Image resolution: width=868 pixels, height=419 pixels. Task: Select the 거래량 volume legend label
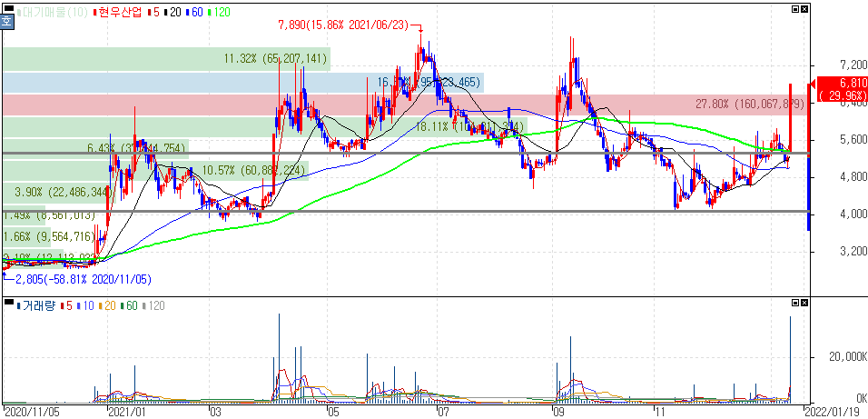coord(36,305)
